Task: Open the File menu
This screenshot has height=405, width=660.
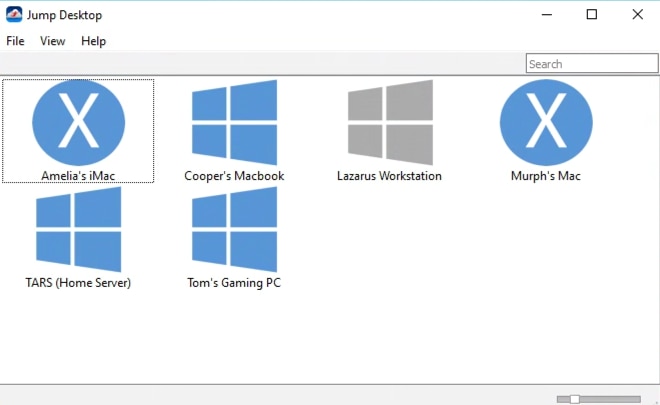Action: (x=15, y=41)
